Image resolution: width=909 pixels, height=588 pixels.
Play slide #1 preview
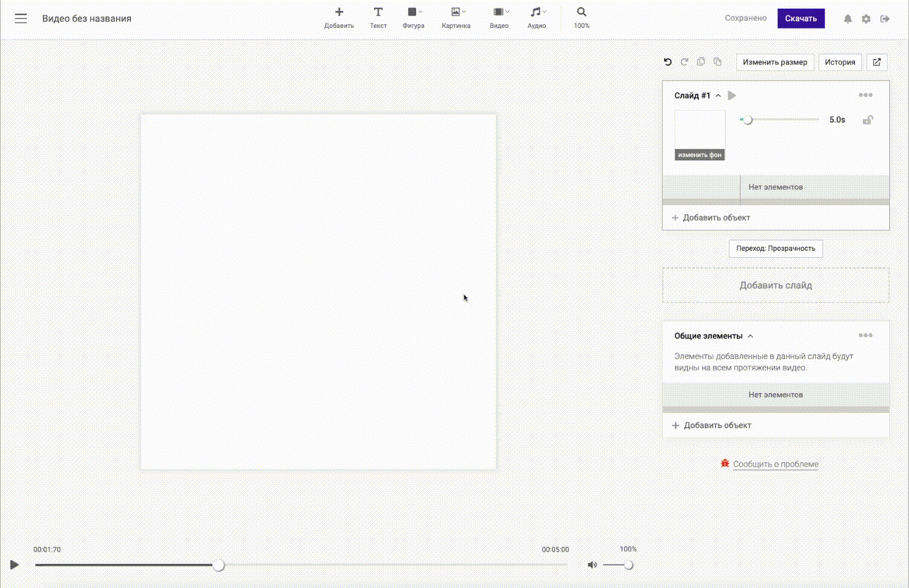(x=732, y=95)
